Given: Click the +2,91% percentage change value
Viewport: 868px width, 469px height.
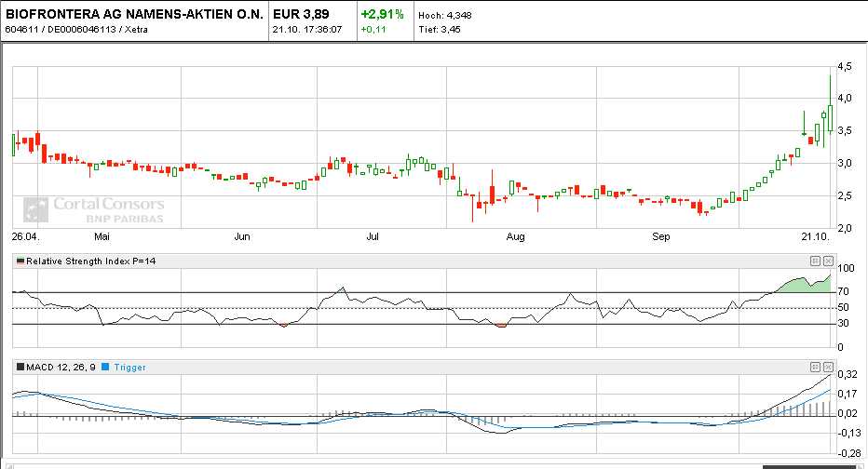Looking at the screenshot, I should [x=383, y=14].
